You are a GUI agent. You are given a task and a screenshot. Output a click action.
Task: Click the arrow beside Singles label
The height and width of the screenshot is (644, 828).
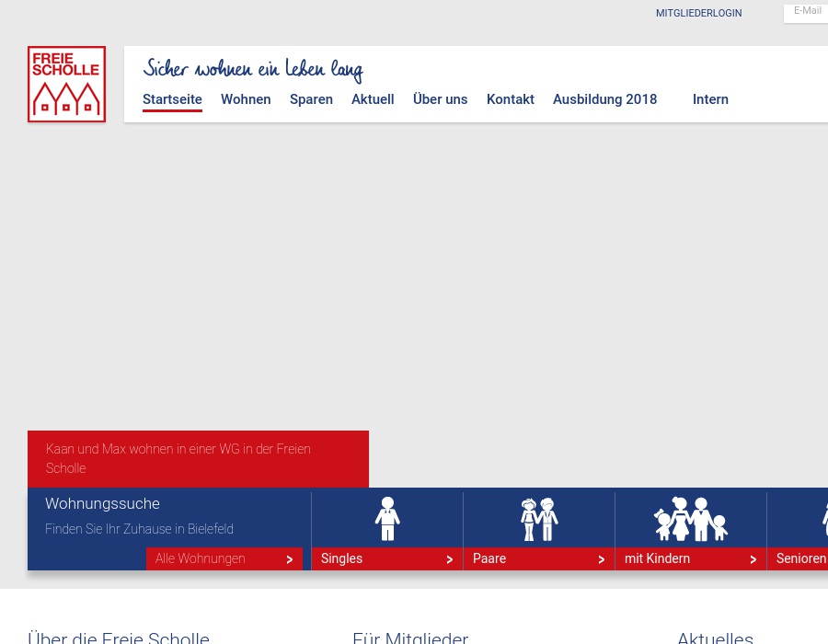449,559
